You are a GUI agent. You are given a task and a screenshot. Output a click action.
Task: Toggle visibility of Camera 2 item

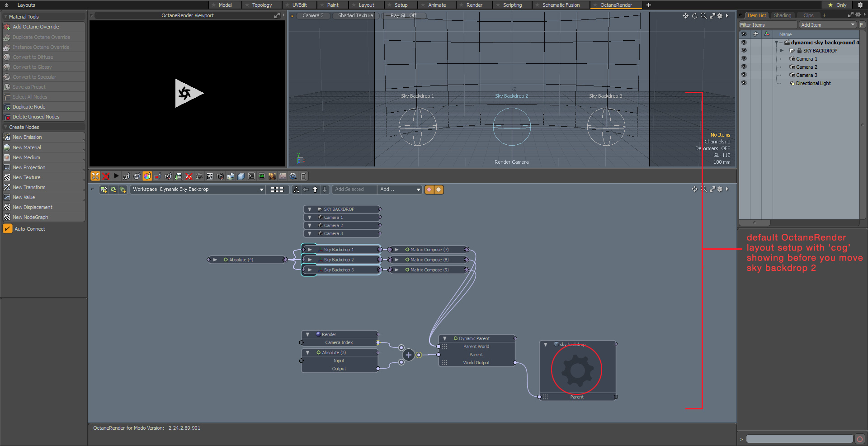(744, 67)
